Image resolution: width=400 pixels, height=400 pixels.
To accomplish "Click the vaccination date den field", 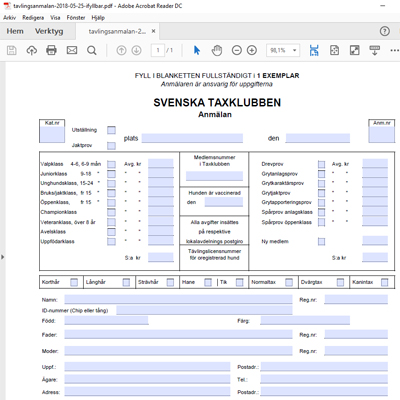I will click(224, 202).
